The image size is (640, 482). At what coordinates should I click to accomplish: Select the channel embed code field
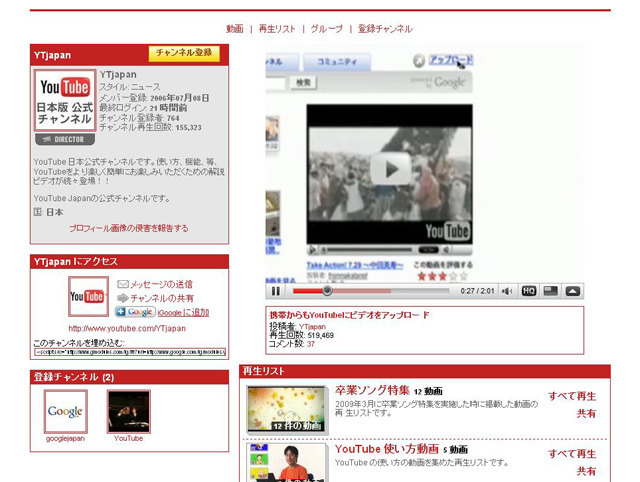tap(130, 352)
